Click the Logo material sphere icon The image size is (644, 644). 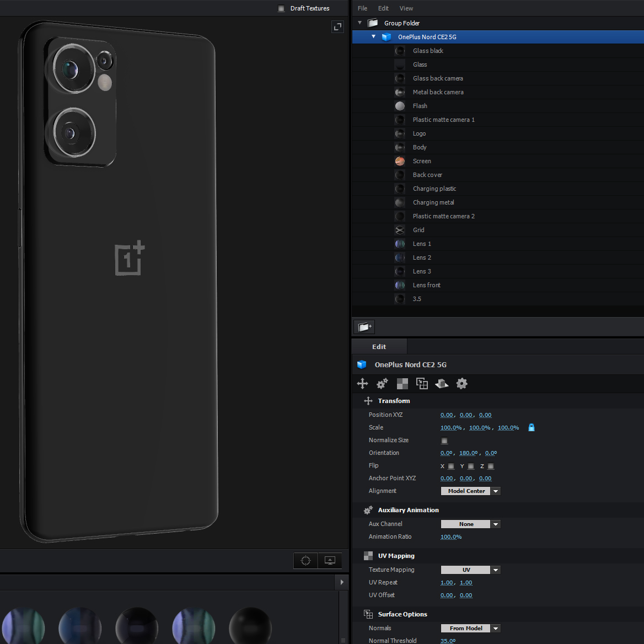(400, 133)
